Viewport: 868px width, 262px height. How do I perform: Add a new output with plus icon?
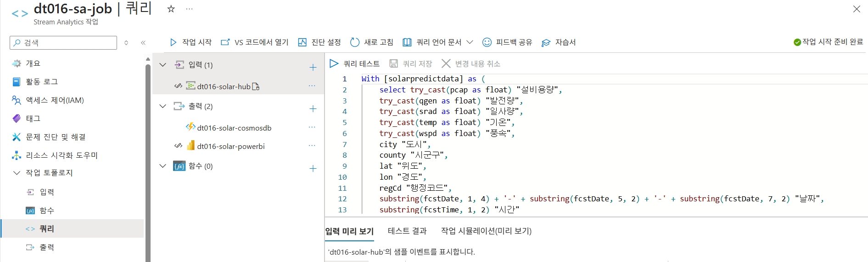tap(313, 109)
